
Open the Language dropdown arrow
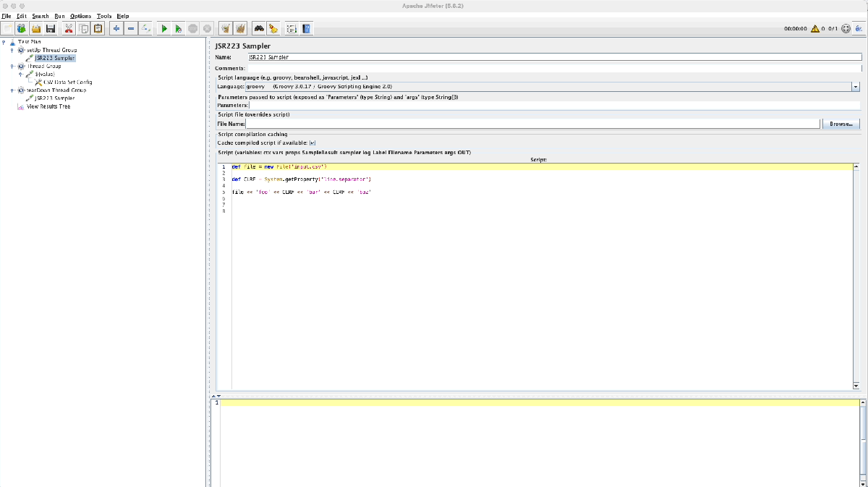point(856,86)
